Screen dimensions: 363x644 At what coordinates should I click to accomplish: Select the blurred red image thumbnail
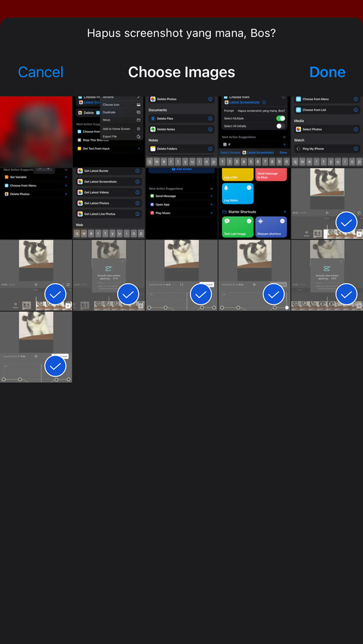coord(36,131)
